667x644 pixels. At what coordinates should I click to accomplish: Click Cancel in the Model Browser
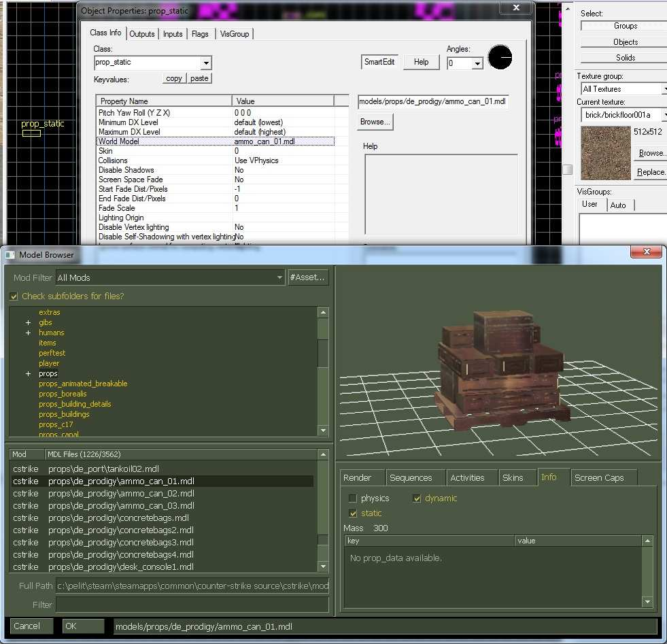click(32, 626)
